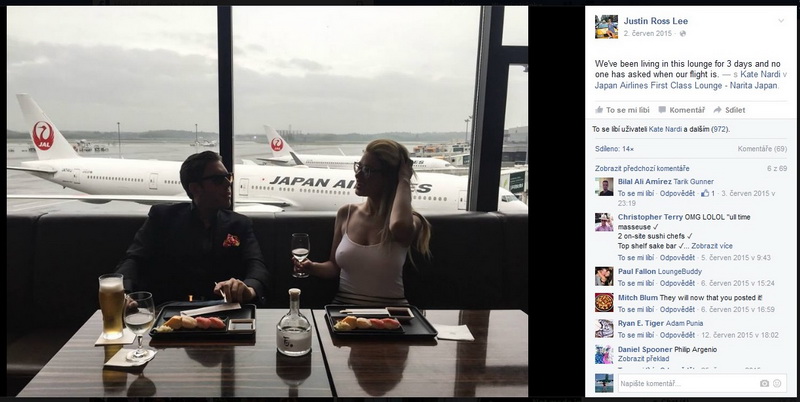Open Mitch Blum's avatar picture
The image size is (800, 402).
click(x=604, y=302)
